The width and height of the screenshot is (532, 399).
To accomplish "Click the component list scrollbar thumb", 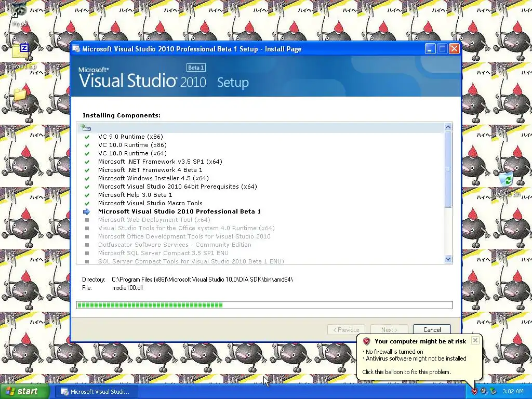I will (x=448, y=169).
